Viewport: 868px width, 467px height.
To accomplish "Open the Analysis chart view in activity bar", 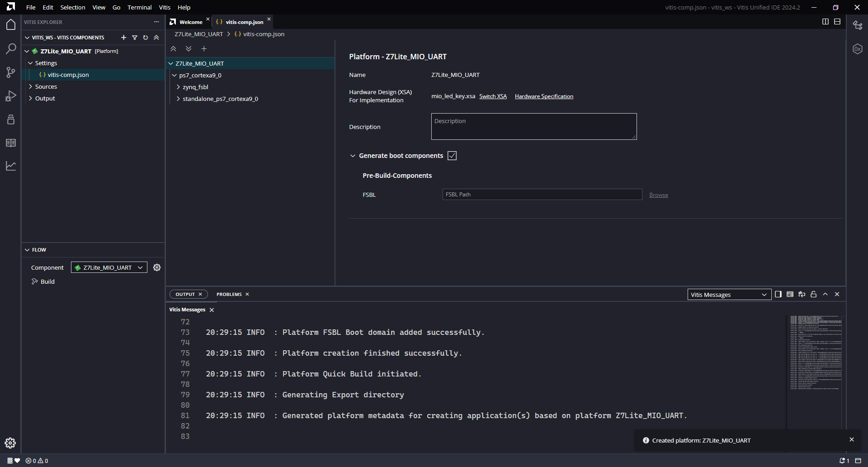I will [x=11, y=166].
